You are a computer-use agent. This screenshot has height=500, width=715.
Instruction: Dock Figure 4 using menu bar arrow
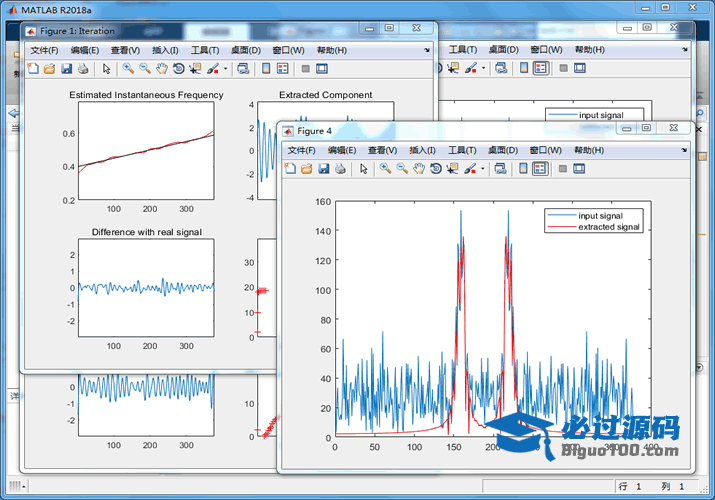coord(684,150)
